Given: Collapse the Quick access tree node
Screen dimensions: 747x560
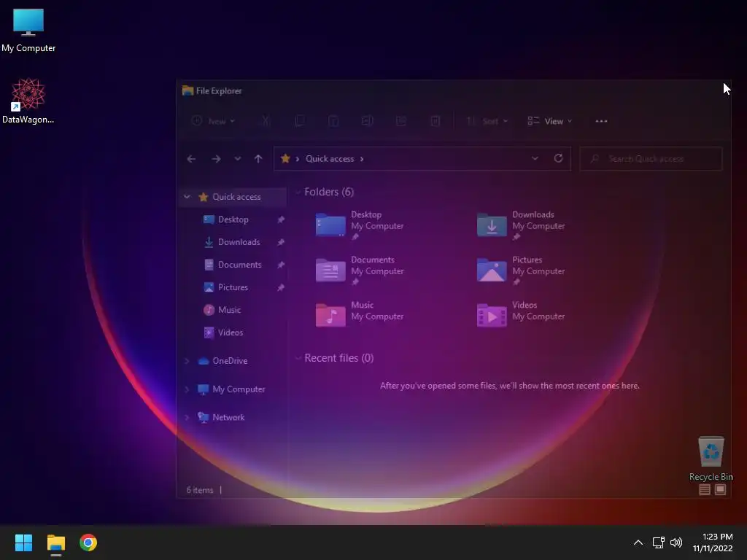Looking at the screenshot, I should 187,197.
